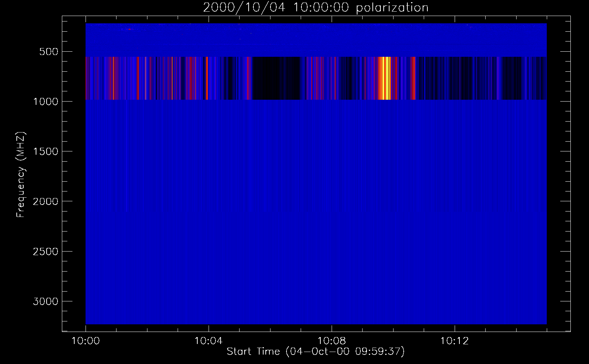Click the 500 frequency tick label

coord(49,51)
